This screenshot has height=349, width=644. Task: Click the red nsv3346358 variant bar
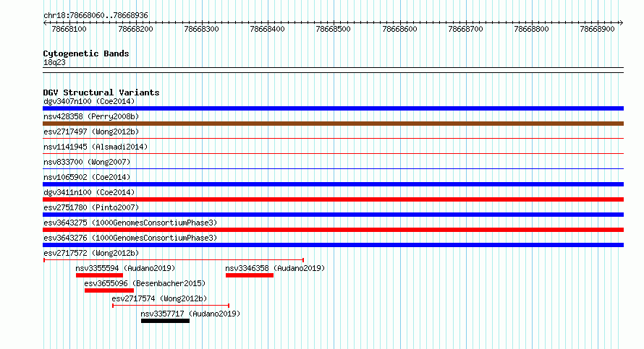(250, 275)
